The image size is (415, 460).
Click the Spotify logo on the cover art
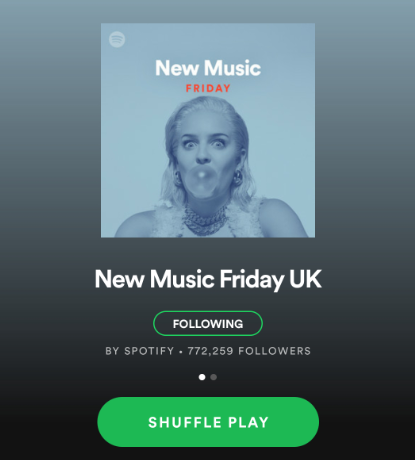point(117,39)
